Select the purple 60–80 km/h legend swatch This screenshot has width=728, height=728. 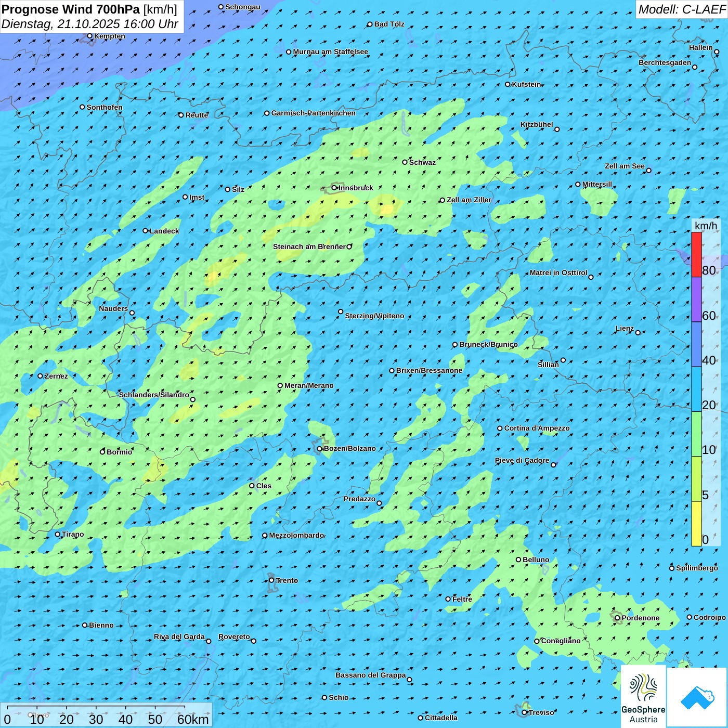pyautogui.click(x=696, y=300)
